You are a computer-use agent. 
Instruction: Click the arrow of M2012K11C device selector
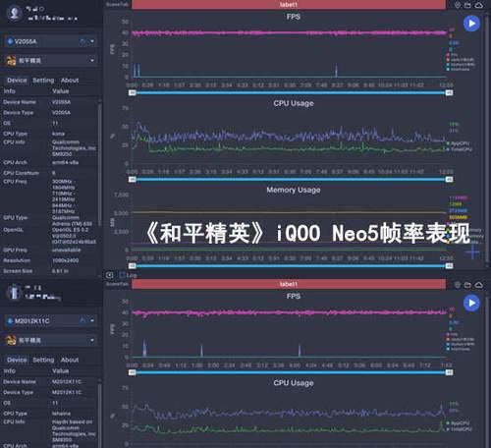tap(92, 321)
